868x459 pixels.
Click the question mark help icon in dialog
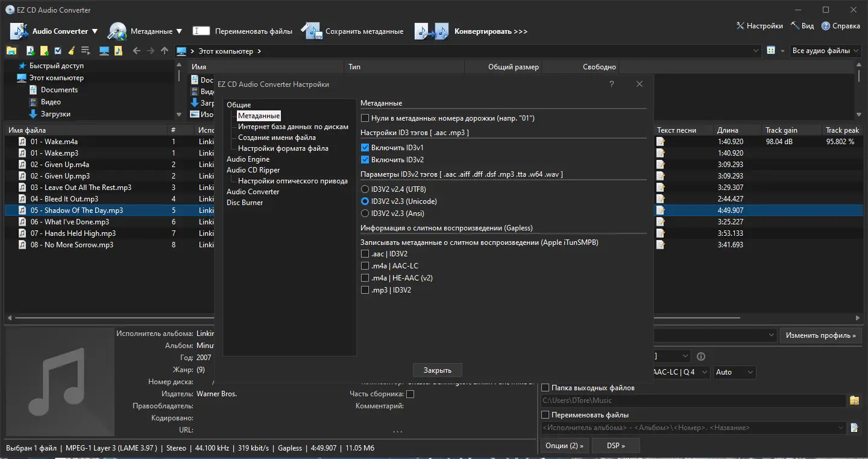[x=611, y=84]
